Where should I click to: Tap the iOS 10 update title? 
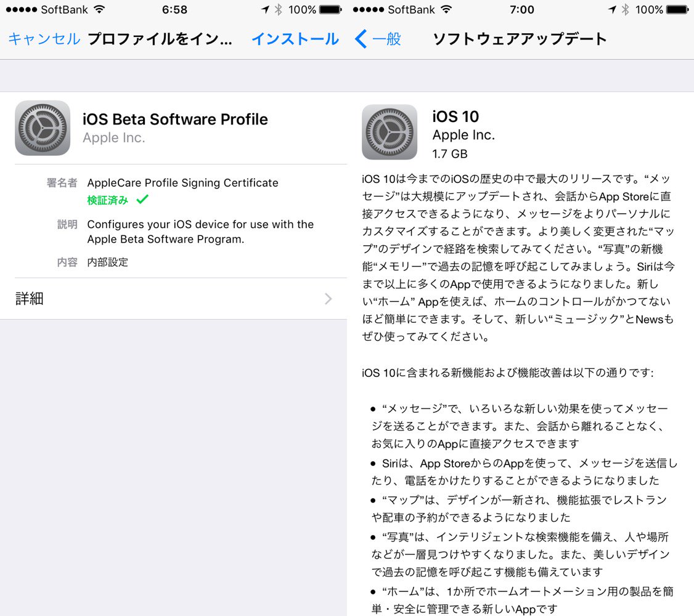(x=456, y=117)
